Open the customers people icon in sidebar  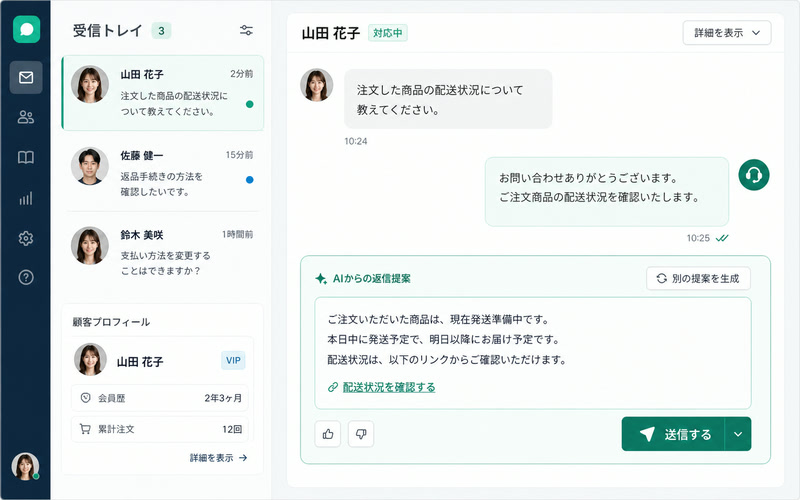(26, 117)
